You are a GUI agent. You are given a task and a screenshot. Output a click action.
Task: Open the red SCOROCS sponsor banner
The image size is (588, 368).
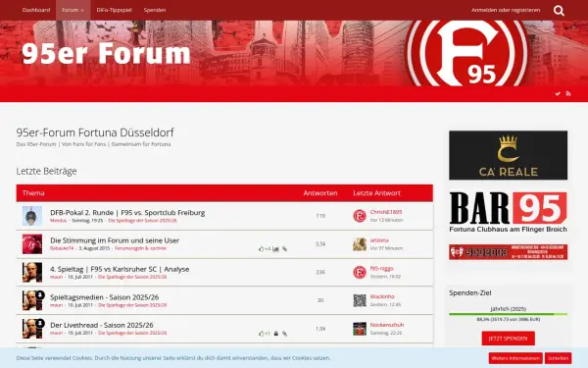[x=508, y=252]
